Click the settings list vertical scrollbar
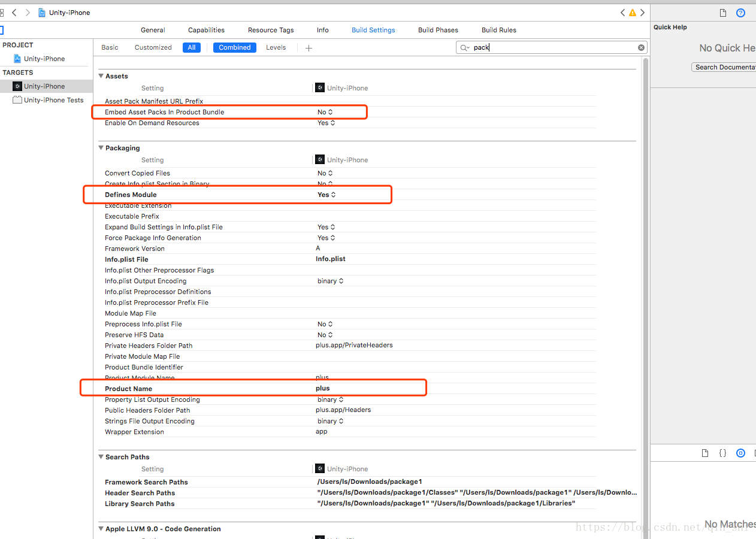The image size is (756, 539). [x=645, y=296]
